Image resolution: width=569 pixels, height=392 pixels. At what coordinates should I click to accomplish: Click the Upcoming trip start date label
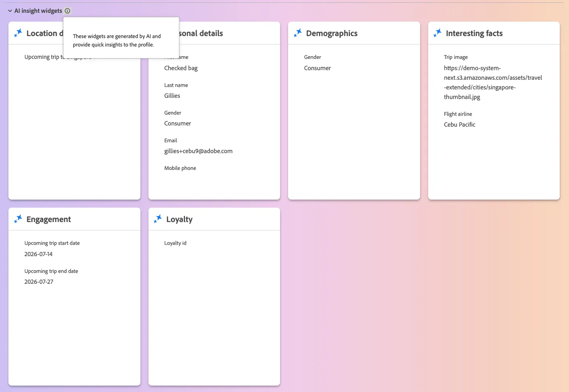click(x=52, y=243)
